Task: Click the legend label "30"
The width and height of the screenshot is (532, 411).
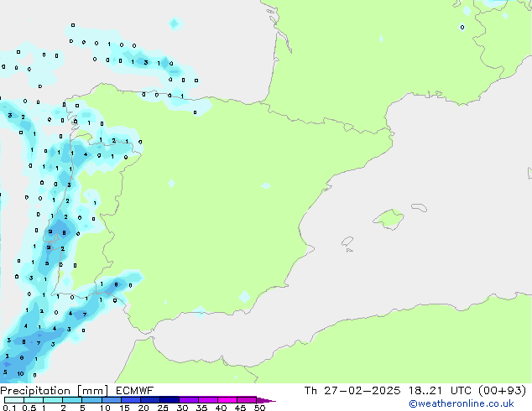Action: [x=182, y=408]
